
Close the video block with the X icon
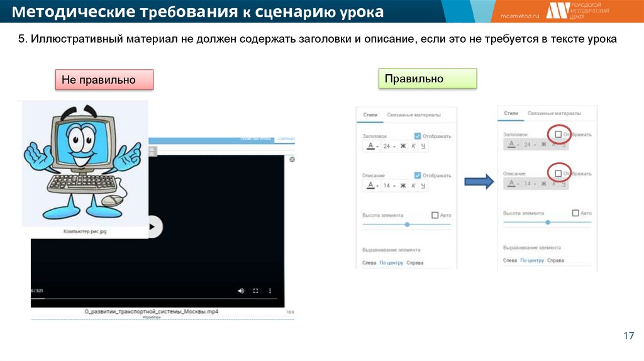[292, 160]
